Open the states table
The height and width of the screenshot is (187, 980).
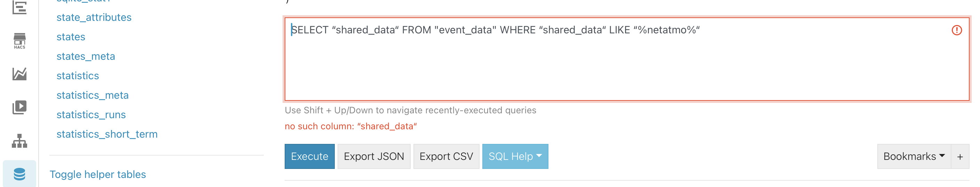(x=71, y=37)
